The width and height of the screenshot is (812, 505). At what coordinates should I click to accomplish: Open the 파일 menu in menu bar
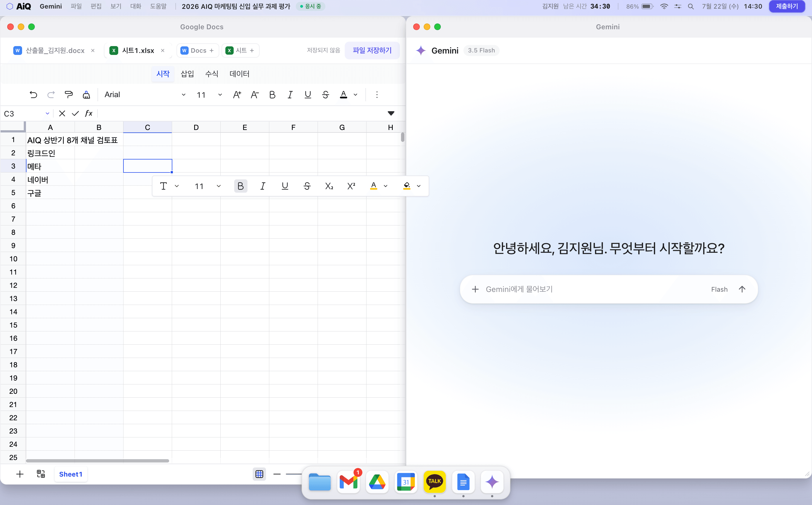[x=76, y=6]
